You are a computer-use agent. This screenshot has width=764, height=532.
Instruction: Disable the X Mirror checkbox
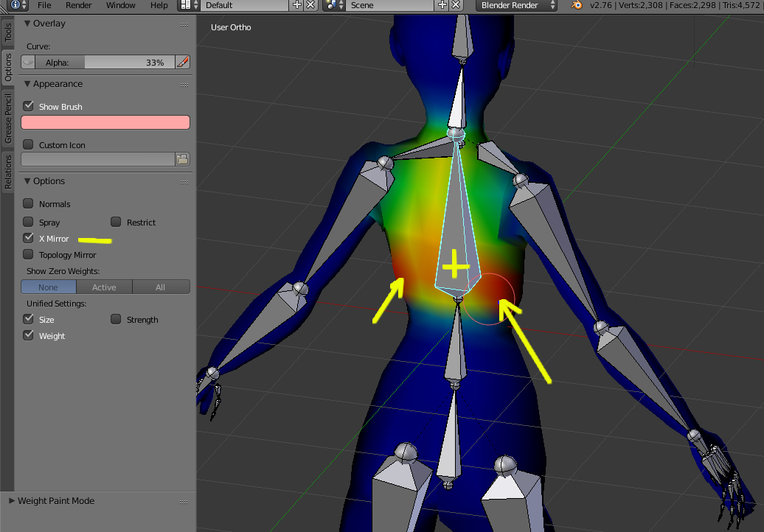[x=29, y=238]
